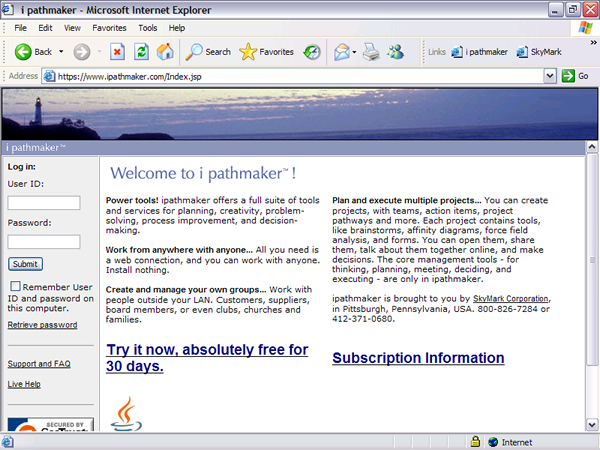Click the status bar page icon
The height and width of the screenshot is (450, 600).
click(7, 442)
